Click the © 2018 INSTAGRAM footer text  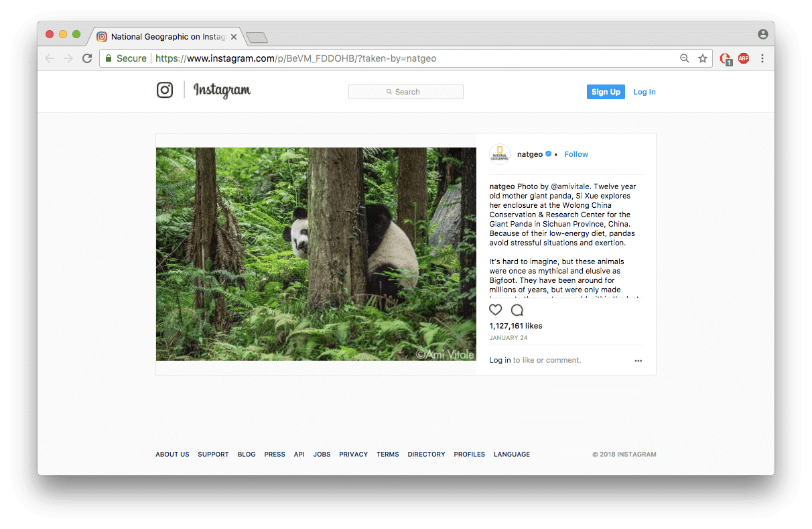coord(624,455)
